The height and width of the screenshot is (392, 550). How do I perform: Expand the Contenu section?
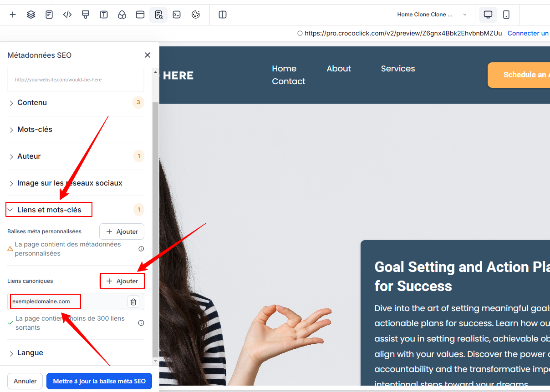32,103
